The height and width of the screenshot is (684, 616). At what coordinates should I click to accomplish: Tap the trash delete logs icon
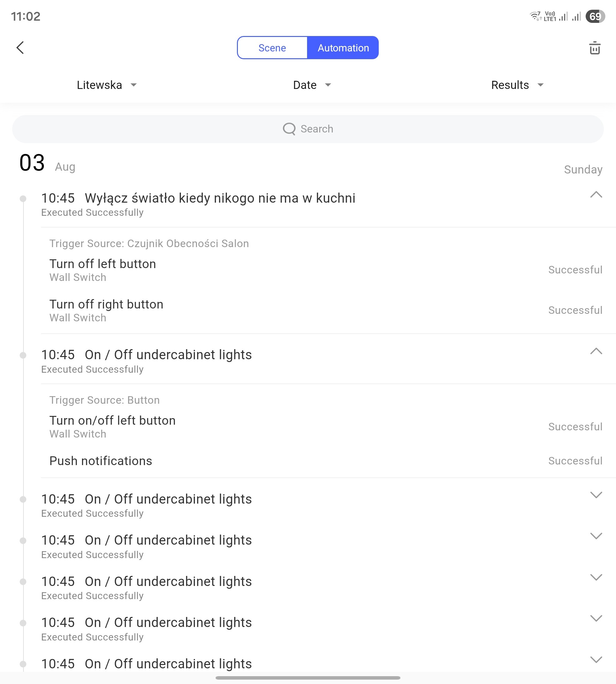click(x=594, y=48)
